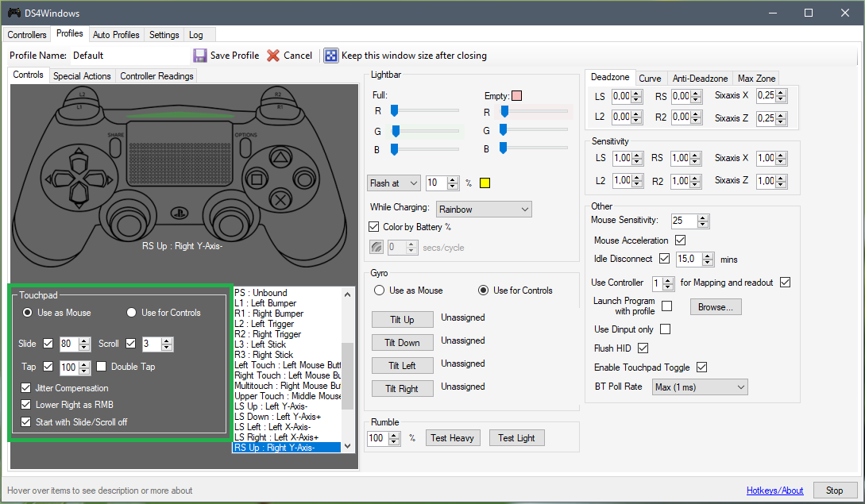Click the Idle Disconnect minutes spinner
865x504 pixels.
coord(709,260)
